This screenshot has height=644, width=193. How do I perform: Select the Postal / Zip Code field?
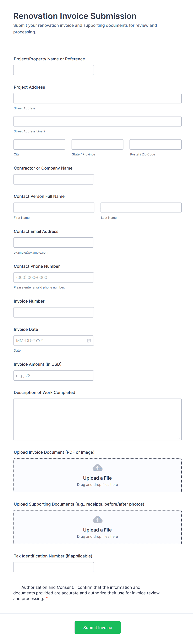155,144
